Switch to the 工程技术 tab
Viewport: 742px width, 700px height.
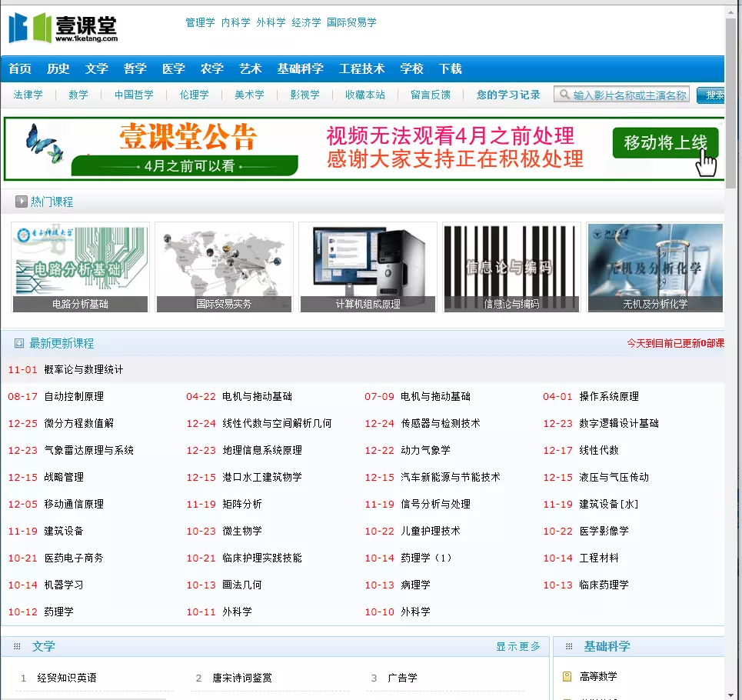click(362, 68)
